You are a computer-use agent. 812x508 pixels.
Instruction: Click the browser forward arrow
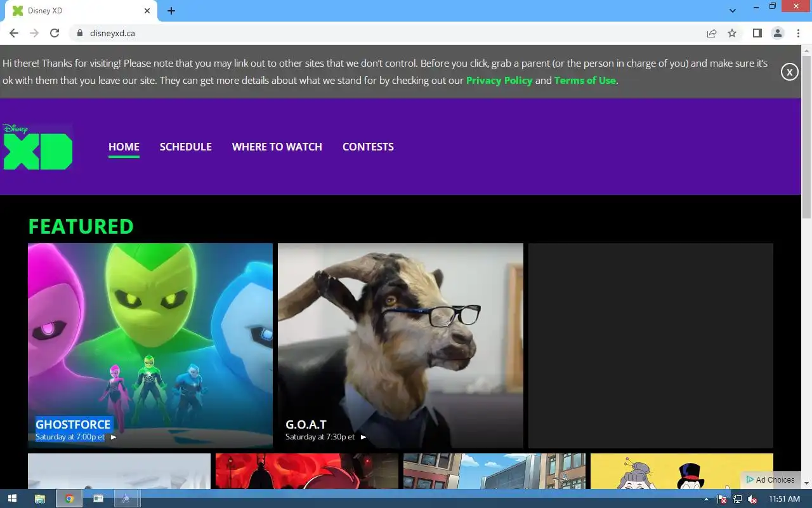pyautogui.click(x=34, y=33)
